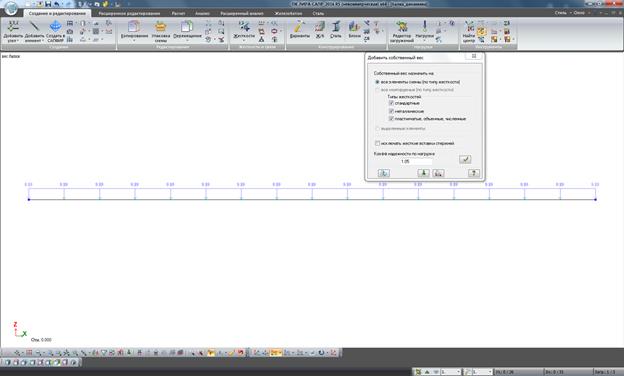Image resolution: width=624 pixels, height=376 pixels.
Task: Select все элементы схемы radio option
Action: [x=377, y=82]
